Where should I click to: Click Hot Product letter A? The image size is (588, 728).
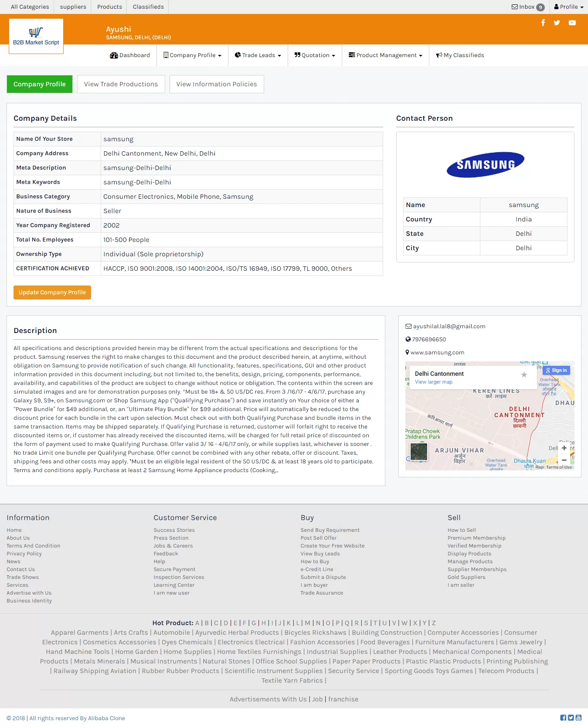click(197, 623)
